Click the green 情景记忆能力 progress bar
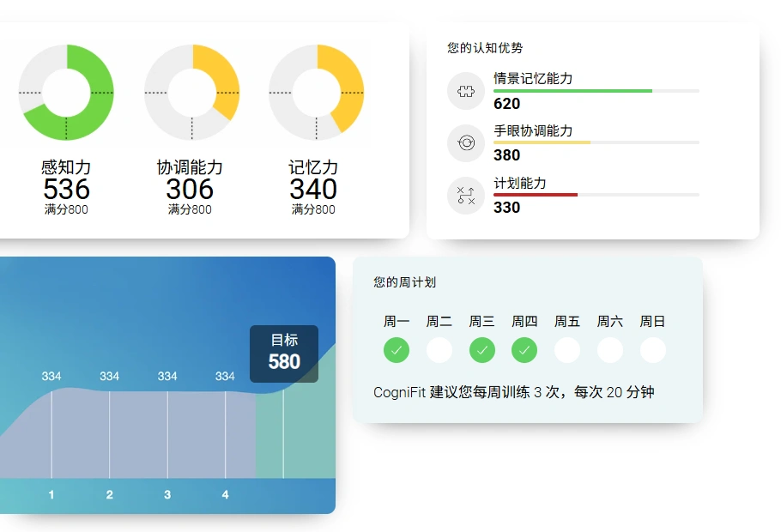 tap(596, 91)
